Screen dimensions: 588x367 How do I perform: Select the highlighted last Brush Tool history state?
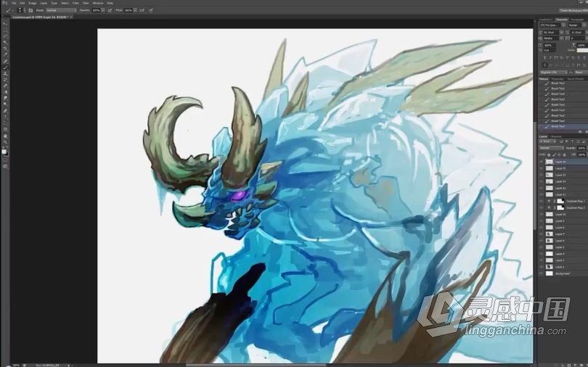563,126
